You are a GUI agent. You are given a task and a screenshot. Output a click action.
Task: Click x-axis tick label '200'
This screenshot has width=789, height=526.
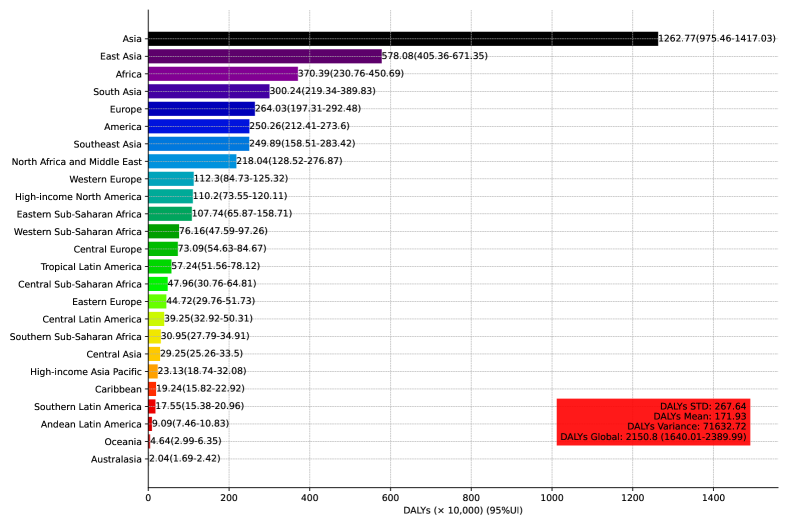coord(229,498)
